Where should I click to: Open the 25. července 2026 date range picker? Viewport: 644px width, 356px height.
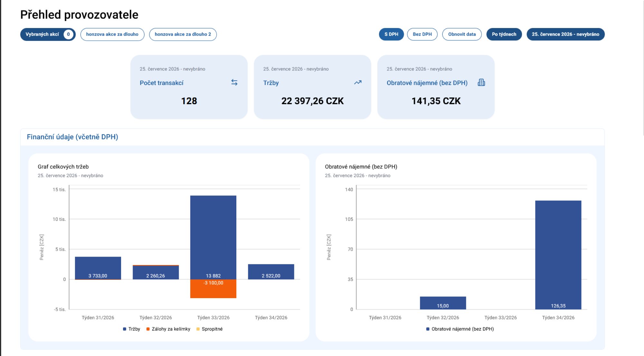[565, 34]
